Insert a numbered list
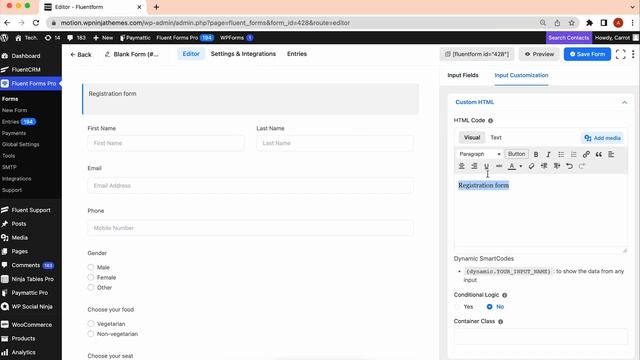The height and width of the screenshot is (360, 640). point(573,154)
